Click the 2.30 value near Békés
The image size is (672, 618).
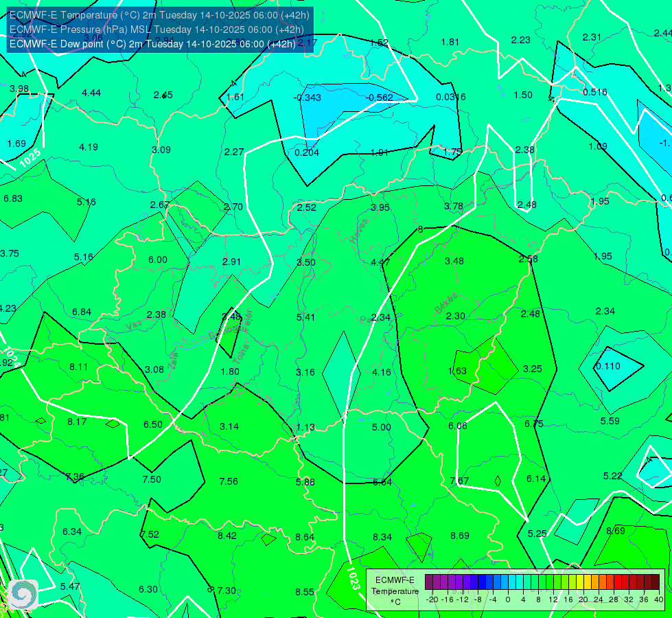click(x=455, y=316)
